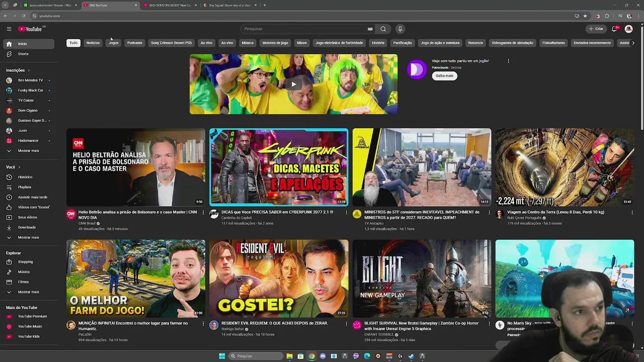Viewport: 644px width, 362px height.
Task: Open Discord from the taskbar
Action: pos(323,356)
